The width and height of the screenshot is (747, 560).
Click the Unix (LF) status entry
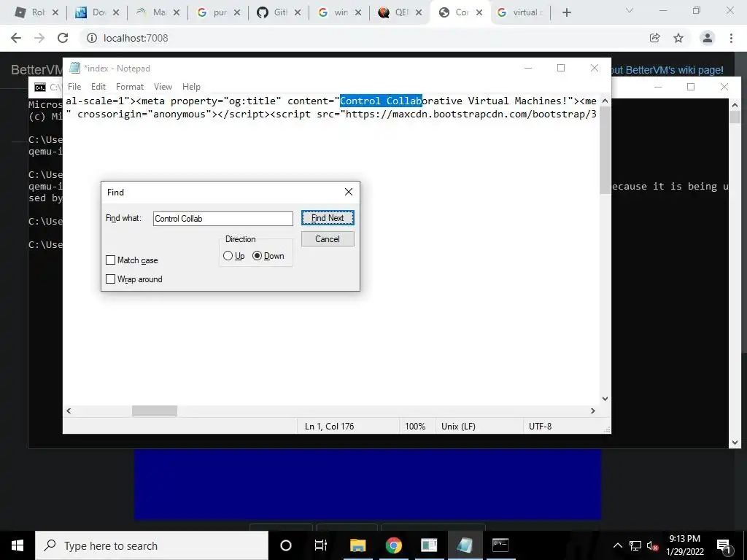tap(458, 426)
